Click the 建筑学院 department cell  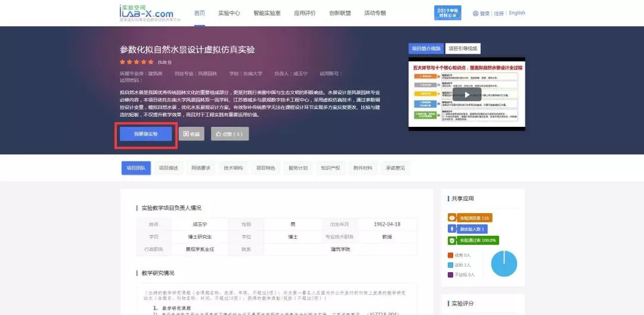tap(340, 249)
